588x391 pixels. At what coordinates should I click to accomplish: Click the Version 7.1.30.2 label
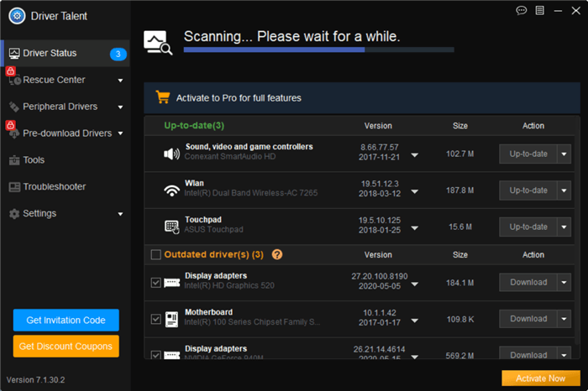(x=35, y=380)
